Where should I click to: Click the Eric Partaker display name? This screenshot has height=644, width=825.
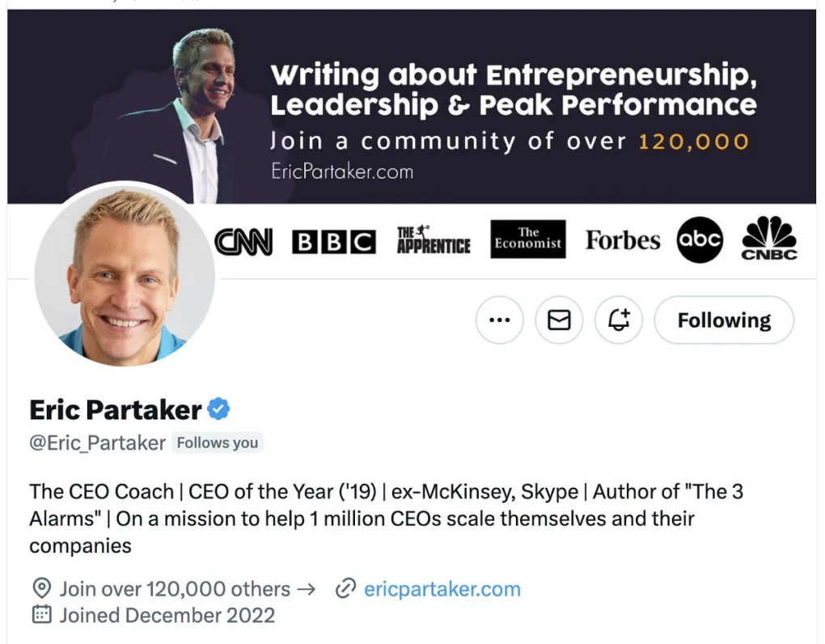pyautogui.click(x=115, y=410)
